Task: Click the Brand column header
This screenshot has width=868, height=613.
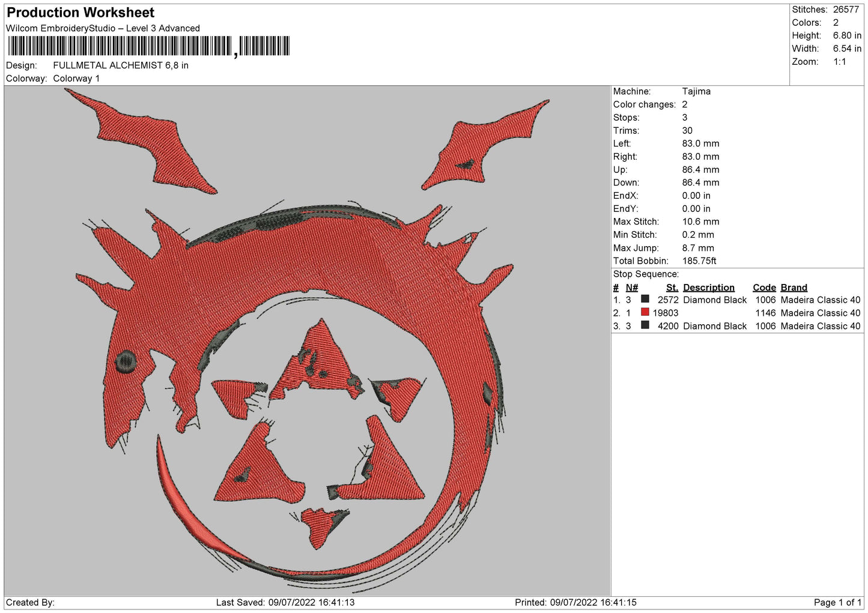Action: coord(794,288)
